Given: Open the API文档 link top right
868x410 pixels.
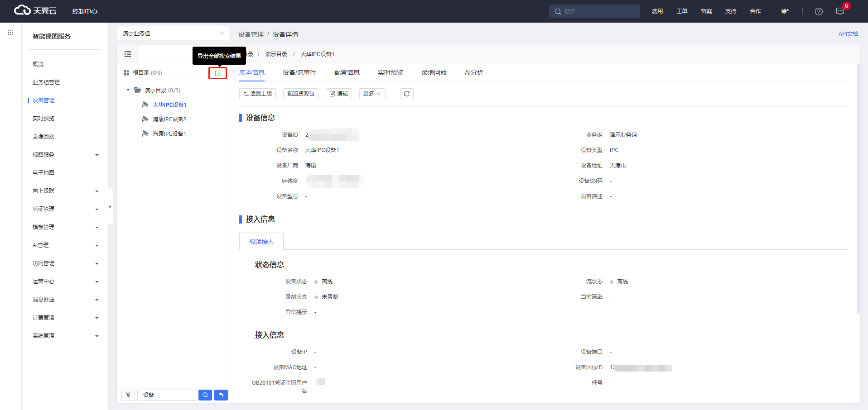Looking at the screenshot, I should [x=848, y=33].
